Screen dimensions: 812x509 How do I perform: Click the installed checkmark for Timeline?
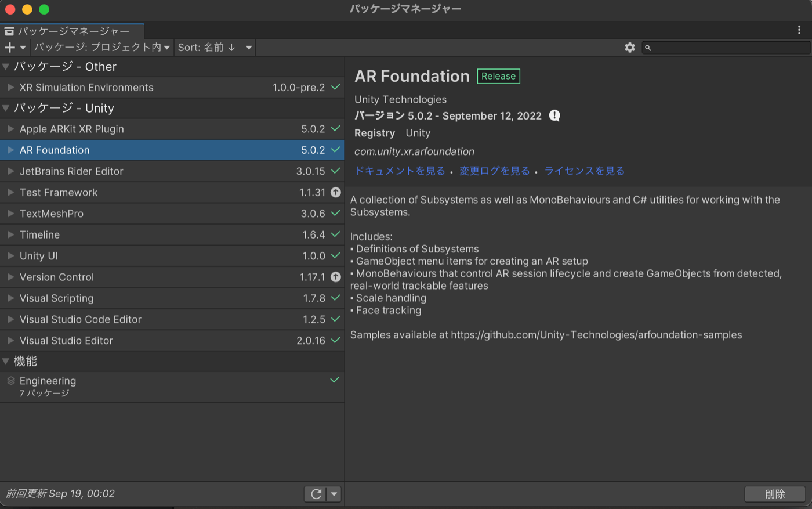(x=335, y=234)
